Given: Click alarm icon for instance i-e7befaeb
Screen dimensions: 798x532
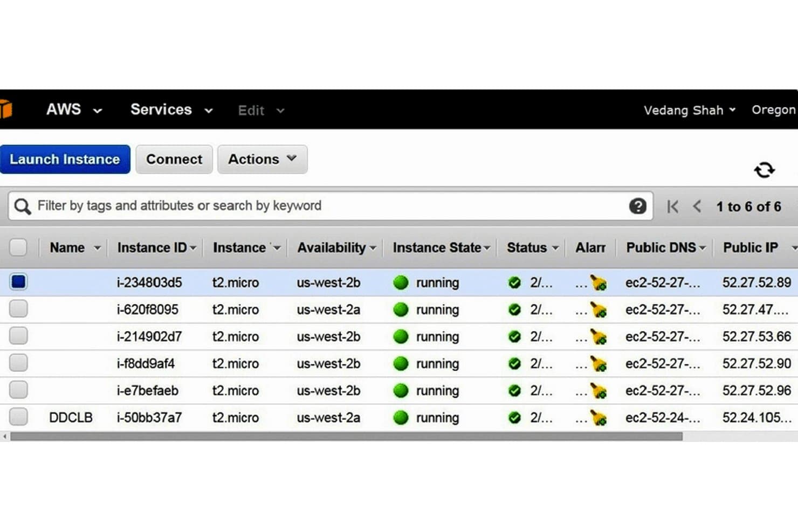Looking at the screenshot, I should [x=598, y=390].
